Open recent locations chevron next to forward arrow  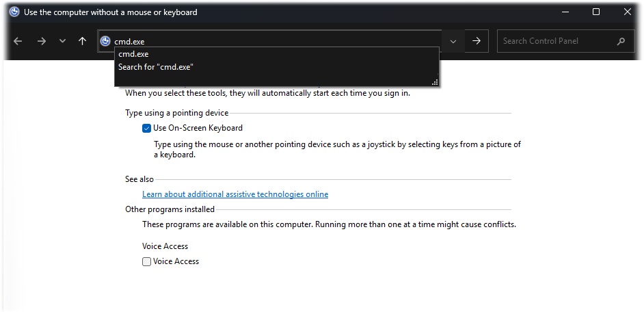coord(62,41)
